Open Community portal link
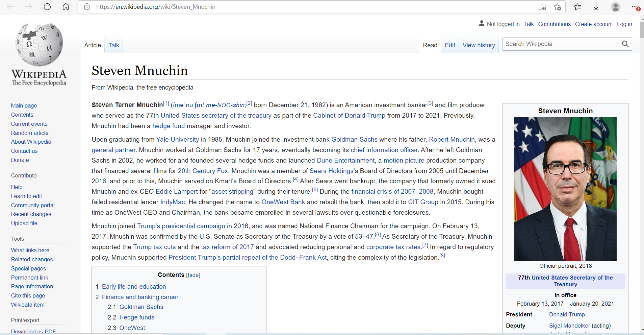The image size is (644, 335). point(33,205)
